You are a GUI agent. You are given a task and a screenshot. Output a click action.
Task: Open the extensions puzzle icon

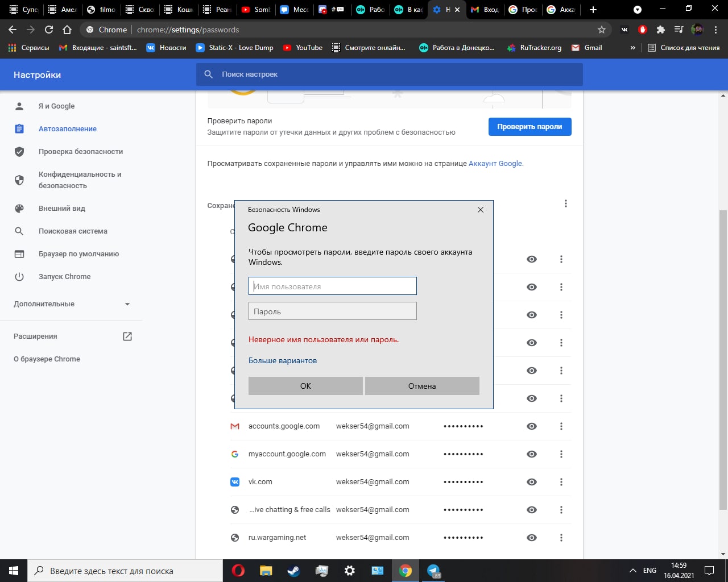(660, 30)
